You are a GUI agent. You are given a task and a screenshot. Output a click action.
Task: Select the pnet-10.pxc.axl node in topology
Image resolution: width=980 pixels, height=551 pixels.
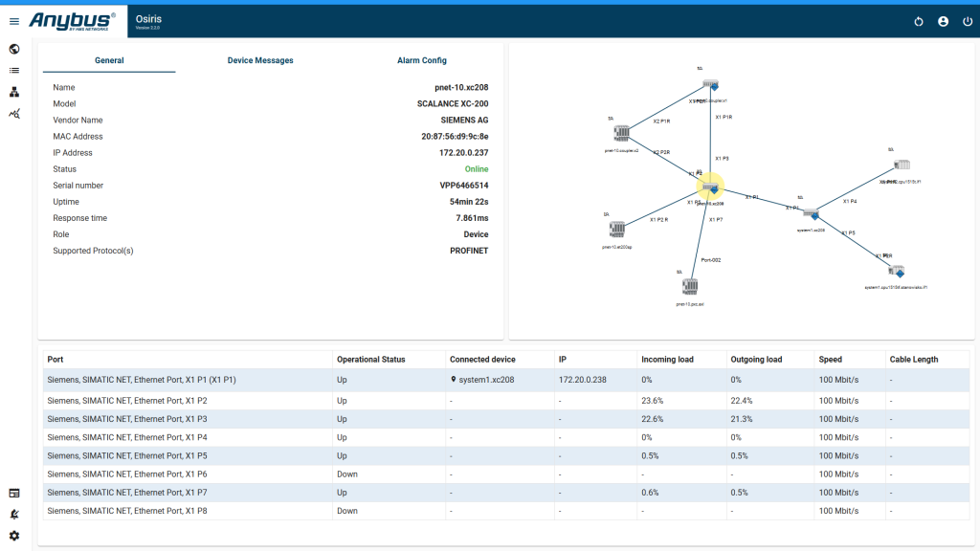coord(689,287)
